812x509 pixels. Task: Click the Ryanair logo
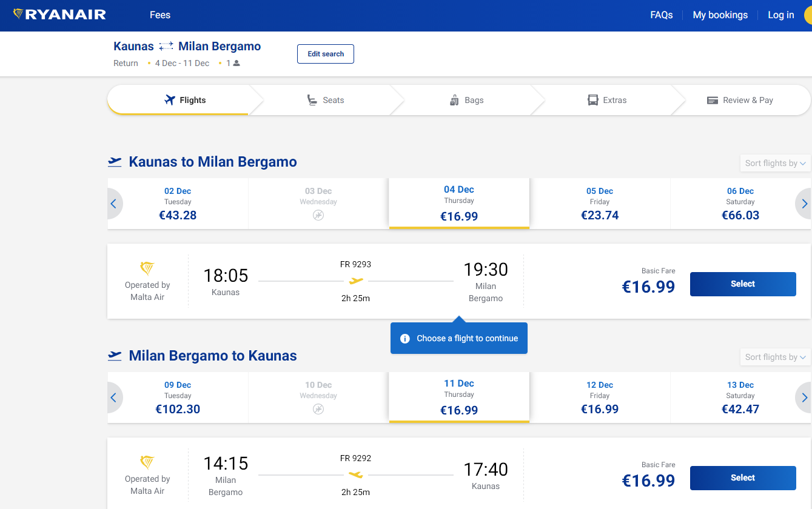tap(58, 15)
